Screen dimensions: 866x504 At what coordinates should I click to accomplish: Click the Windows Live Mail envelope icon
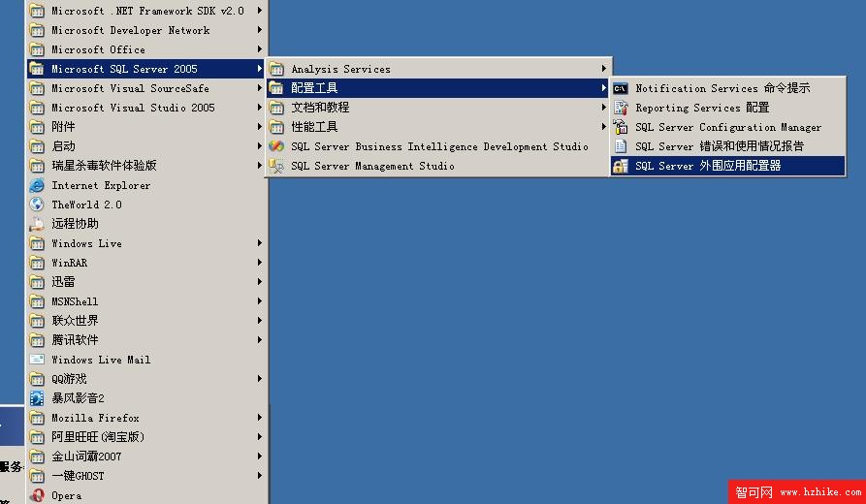37,360
